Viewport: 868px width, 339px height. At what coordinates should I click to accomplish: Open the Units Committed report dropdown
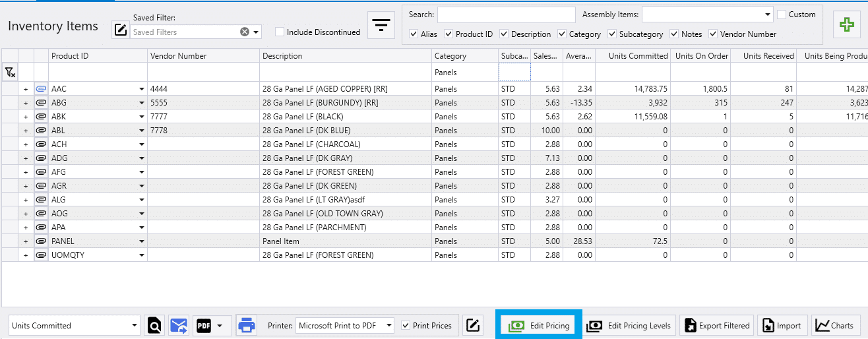pos(135,325)
